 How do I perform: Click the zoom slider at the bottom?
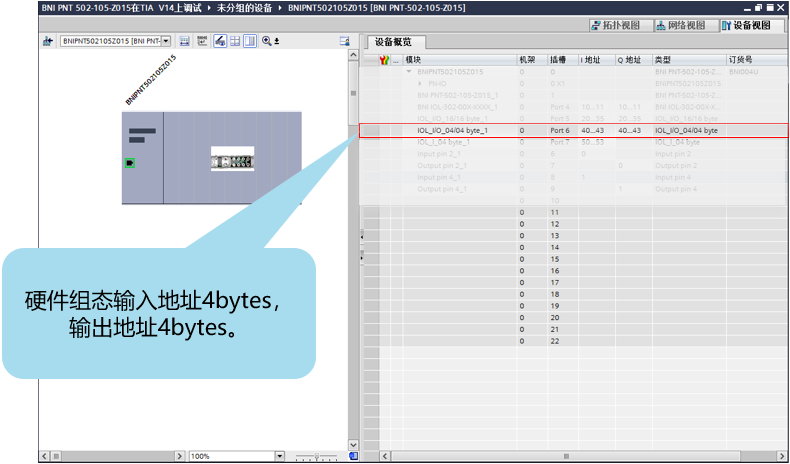(x=318, y=456)
